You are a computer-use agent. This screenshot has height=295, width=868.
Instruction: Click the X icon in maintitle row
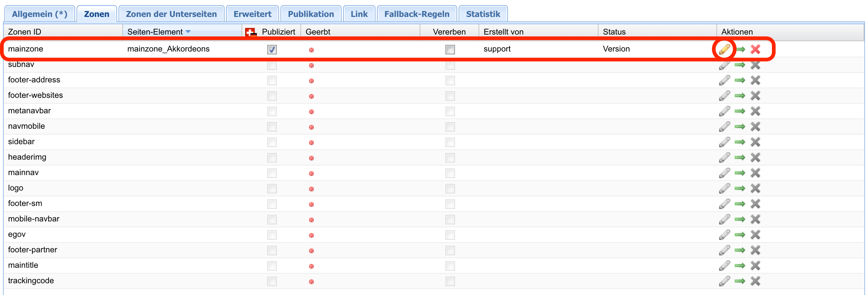(x=755, y=266)
